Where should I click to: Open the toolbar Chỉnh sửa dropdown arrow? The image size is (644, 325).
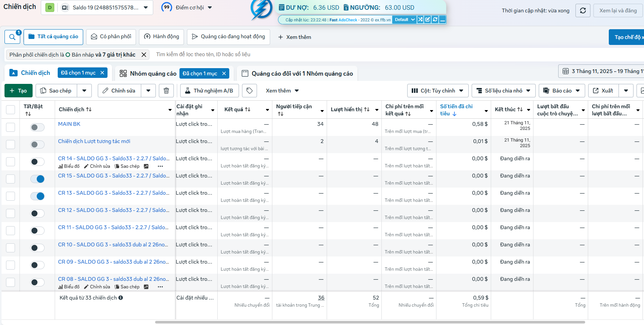click(x=148, y=91)
